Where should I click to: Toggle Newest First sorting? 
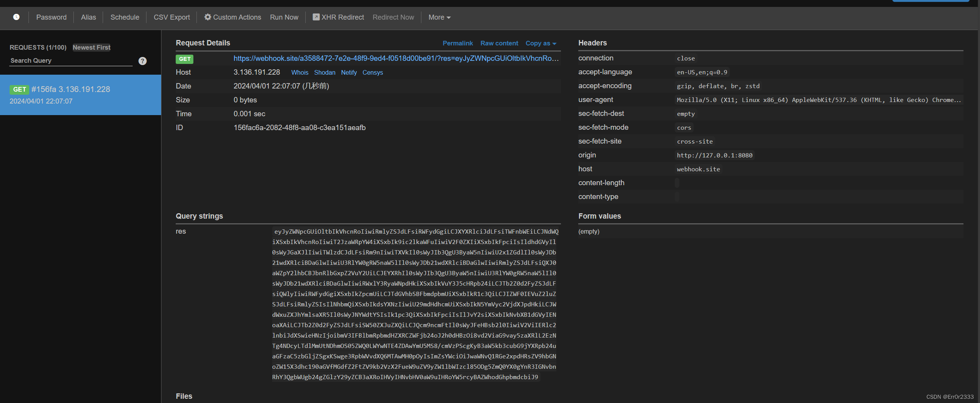pyautogui.click(x=91, y=47)
